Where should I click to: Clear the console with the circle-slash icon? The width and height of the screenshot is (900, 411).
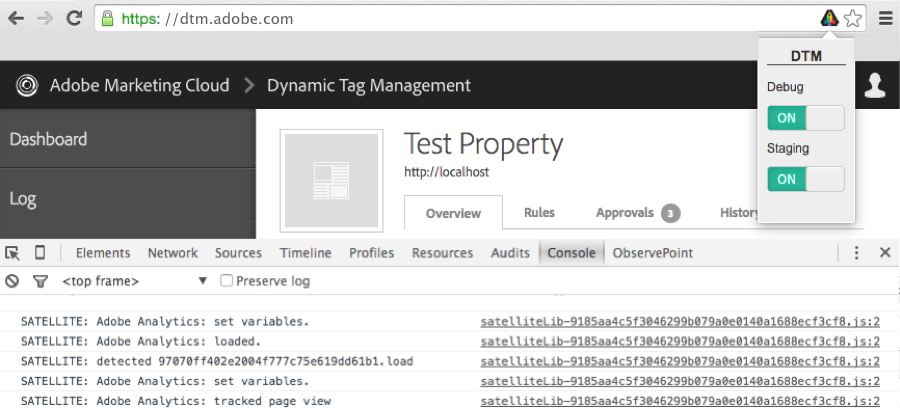(x=12, y=281)
